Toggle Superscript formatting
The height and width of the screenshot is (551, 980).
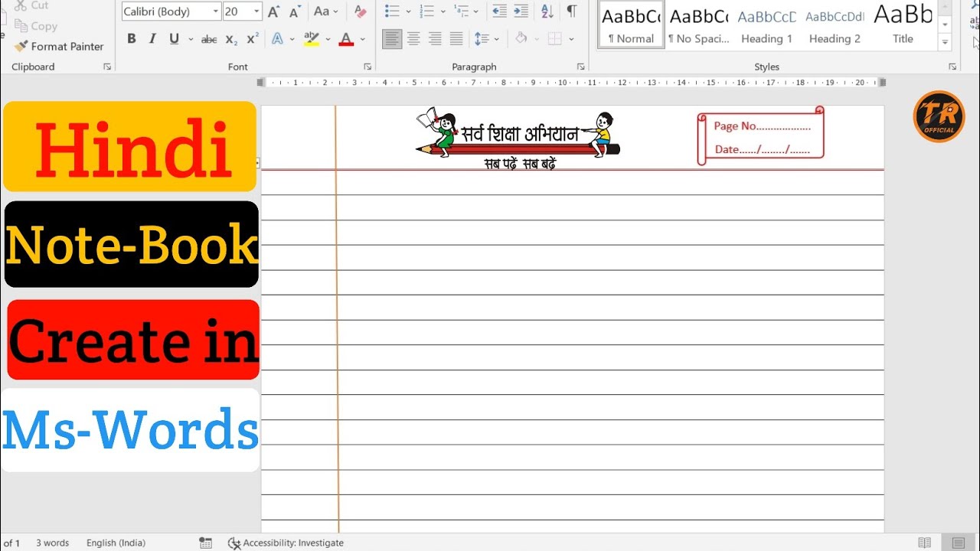253,39
